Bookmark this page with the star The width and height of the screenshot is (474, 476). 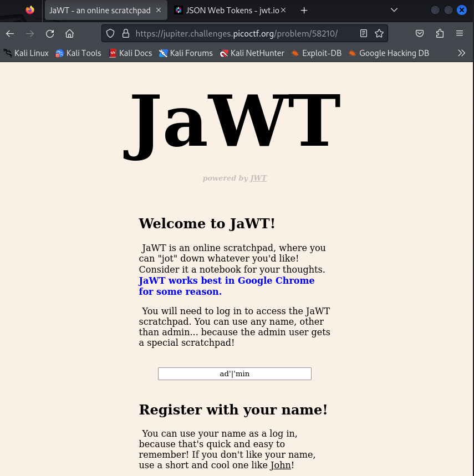379,33
